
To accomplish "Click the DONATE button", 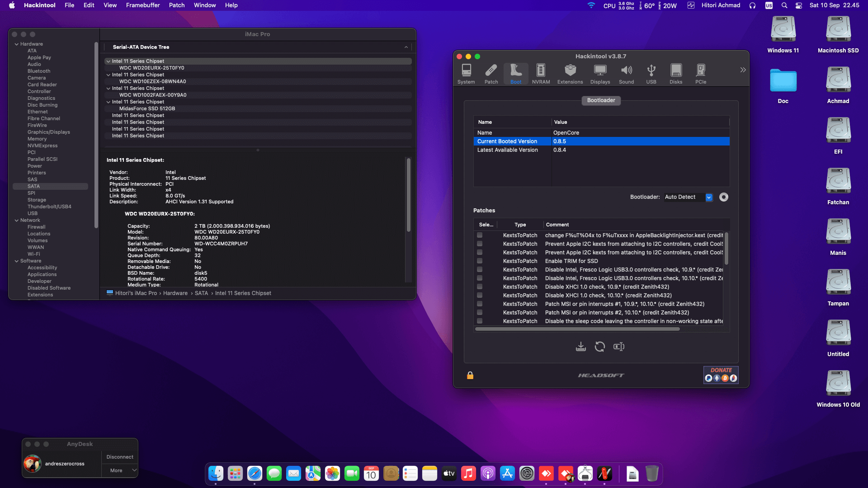I will pos(721,375).
